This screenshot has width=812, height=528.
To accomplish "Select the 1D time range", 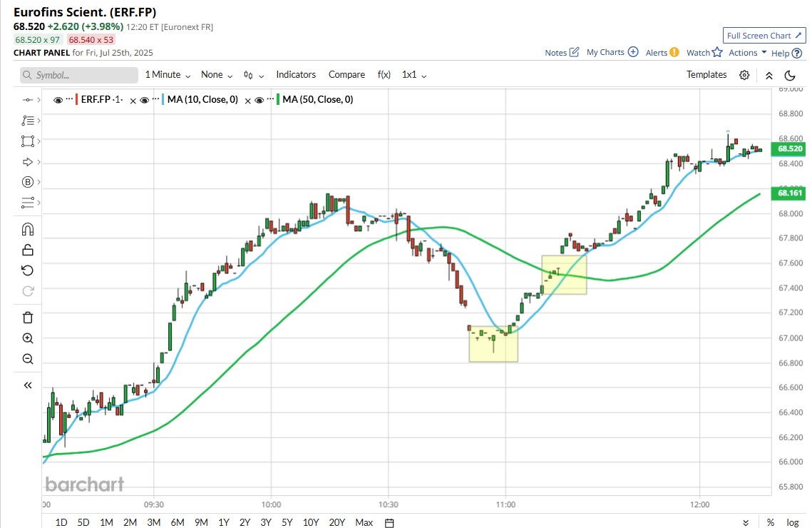I will pos(61,522).
